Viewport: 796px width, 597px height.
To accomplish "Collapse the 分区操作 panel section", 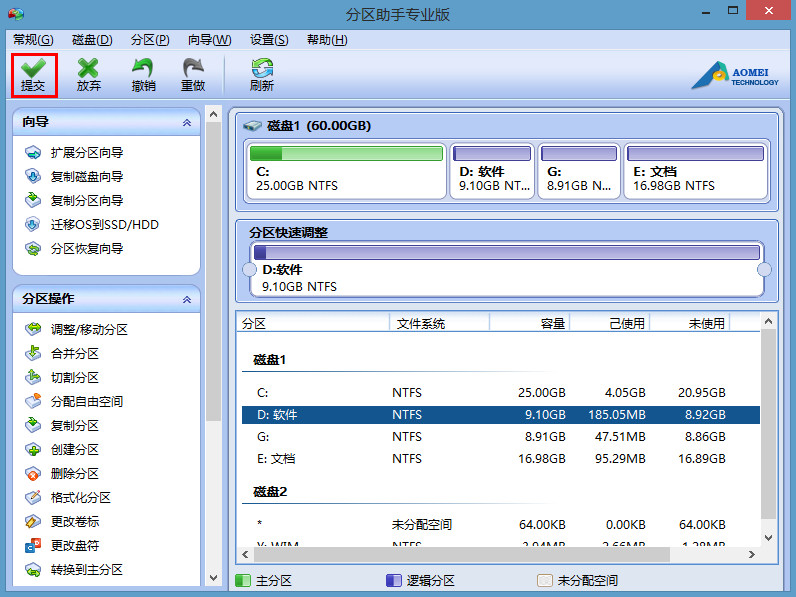I will [x=186, y=300].
